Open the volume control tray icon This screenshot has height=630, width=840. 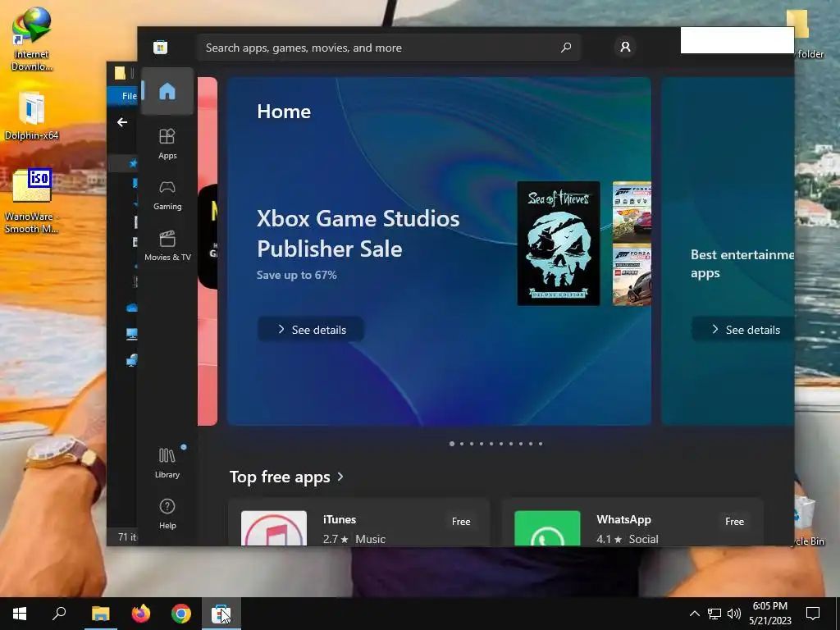[734, 614]
